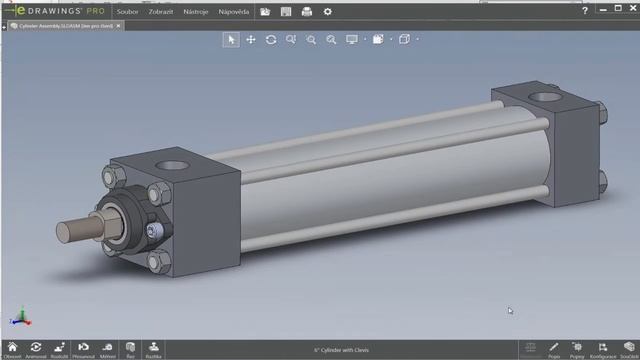Viewport: 640px width, 360px height.
Task: Activate the Měření measure tool
Action: tap(107, 350)
